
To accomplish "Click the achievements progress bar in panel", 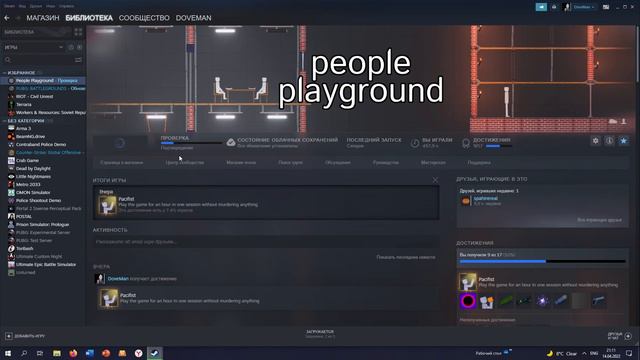I will click(542, 261).
